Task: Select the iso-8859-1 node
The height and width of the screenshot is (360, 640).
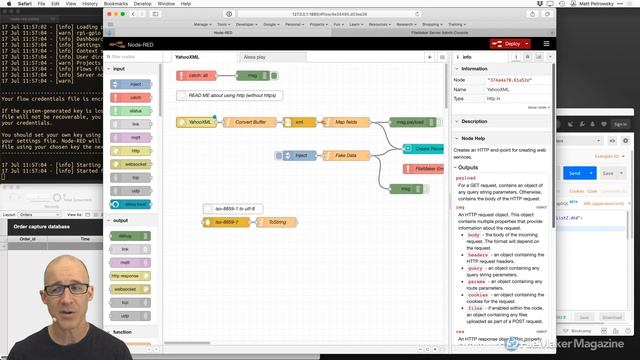Action: pyautogui.click(x=226, y=222)
